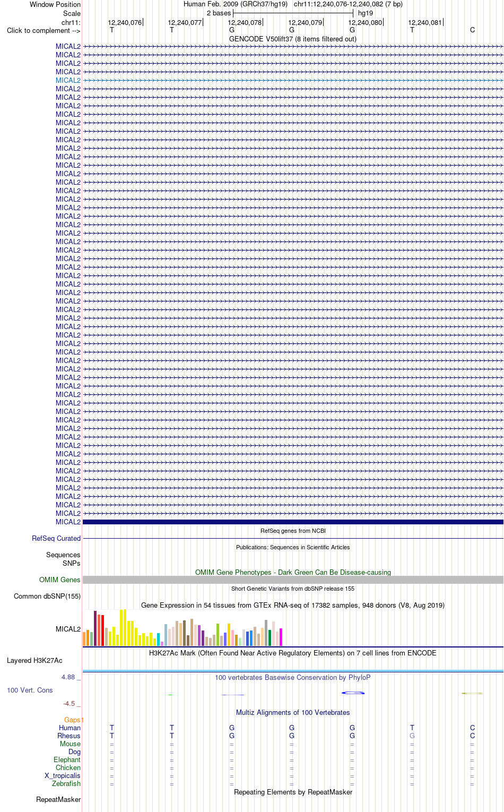Click the -4.5 PhyloP scale value

pos(69,704)
